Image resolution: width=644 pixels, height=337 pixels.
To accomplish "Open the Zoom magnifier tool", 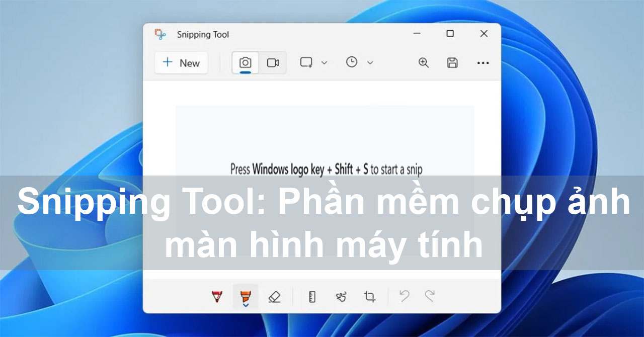I will (x=424, y=62).
